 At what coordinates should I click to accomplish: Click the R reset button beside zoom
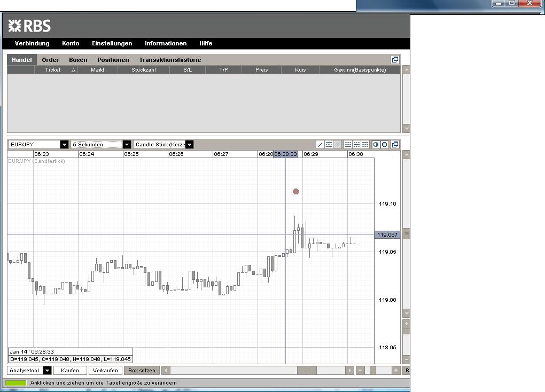[407, 370]
